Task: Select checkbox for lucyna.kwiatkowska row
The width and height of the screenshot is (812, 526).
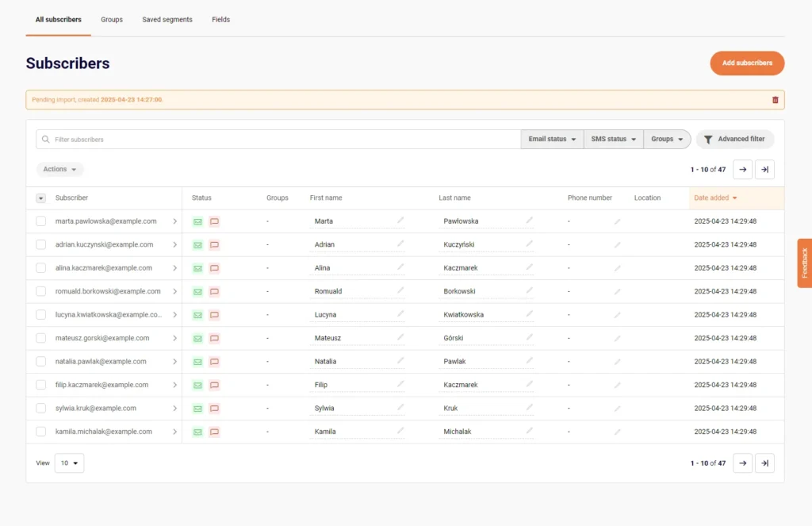Action: [41, 314]
